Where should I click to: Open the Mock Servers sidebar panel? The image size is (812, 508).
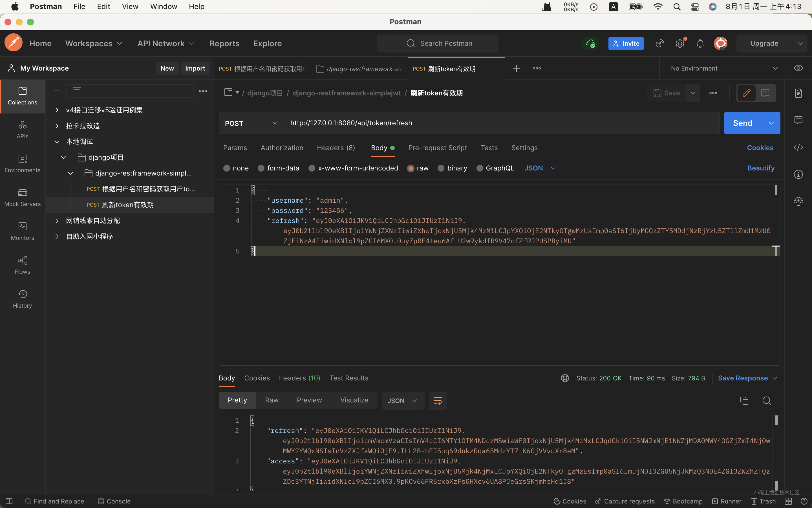[x=23, y=198]
